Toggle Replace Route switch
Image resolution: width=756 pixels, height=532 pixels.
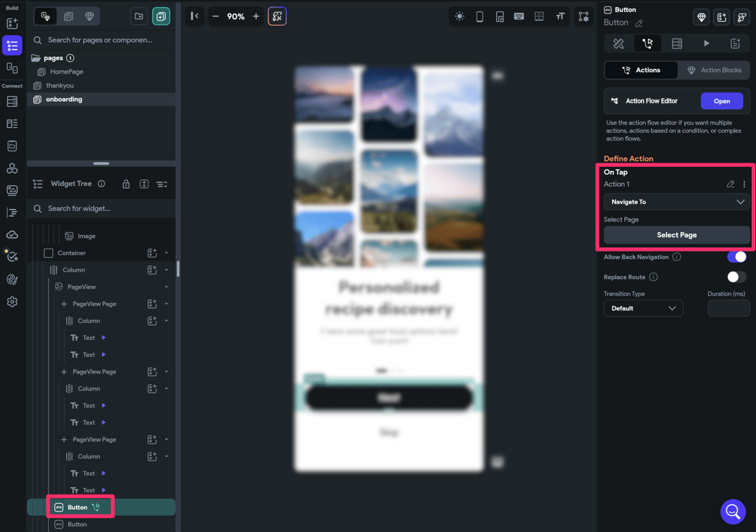point(737,277)
